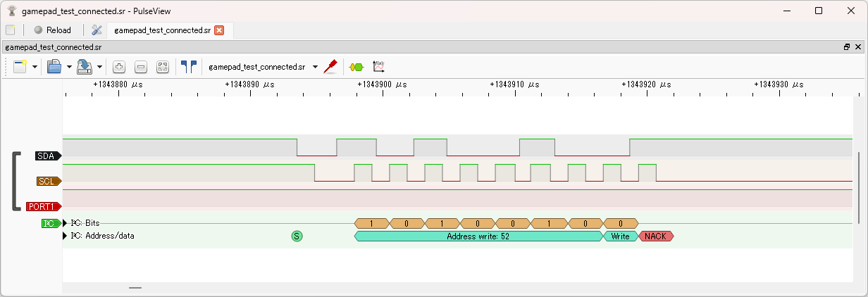The width and height of the screenshot is (868, 297).
Task: Zoom in with the plus icon
Action: pos(119,67)
